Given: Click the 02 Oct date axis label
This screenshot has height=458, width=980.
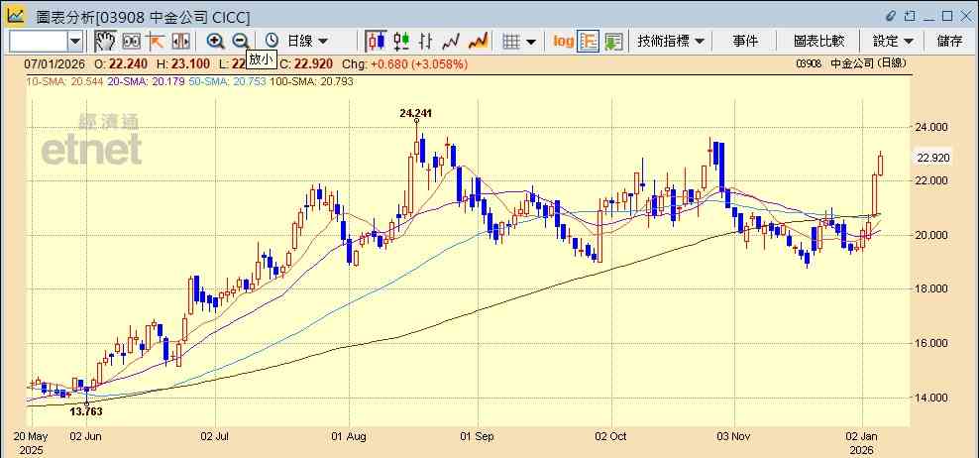Looking at the screenshot, I should (611, 435).
